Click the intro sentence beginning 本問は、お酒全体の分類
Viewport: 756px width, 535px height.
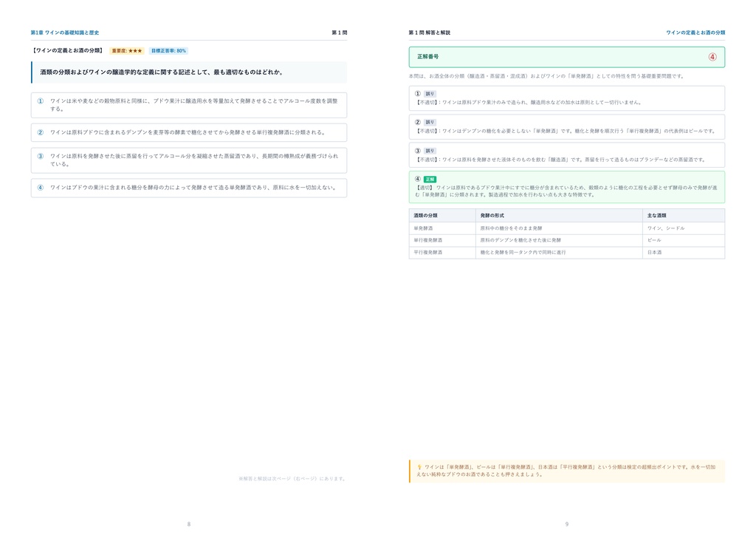click(x=546, y=76)
